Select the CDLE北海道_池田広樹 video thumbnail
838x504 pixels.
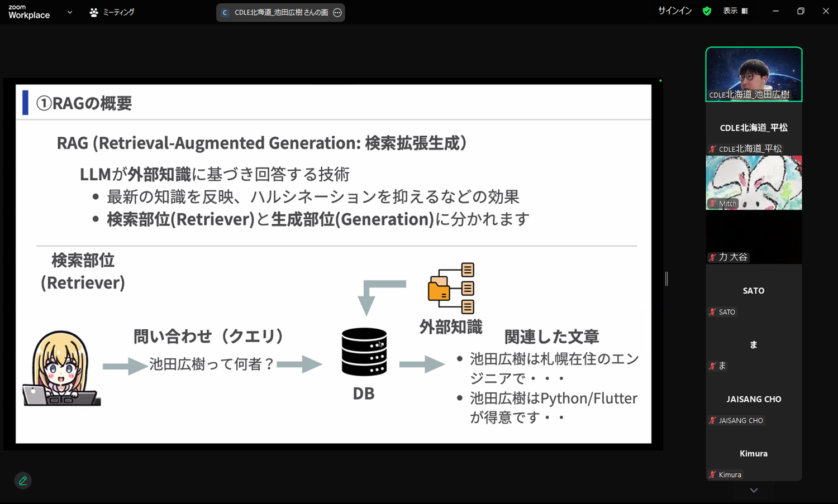point(754,74)
